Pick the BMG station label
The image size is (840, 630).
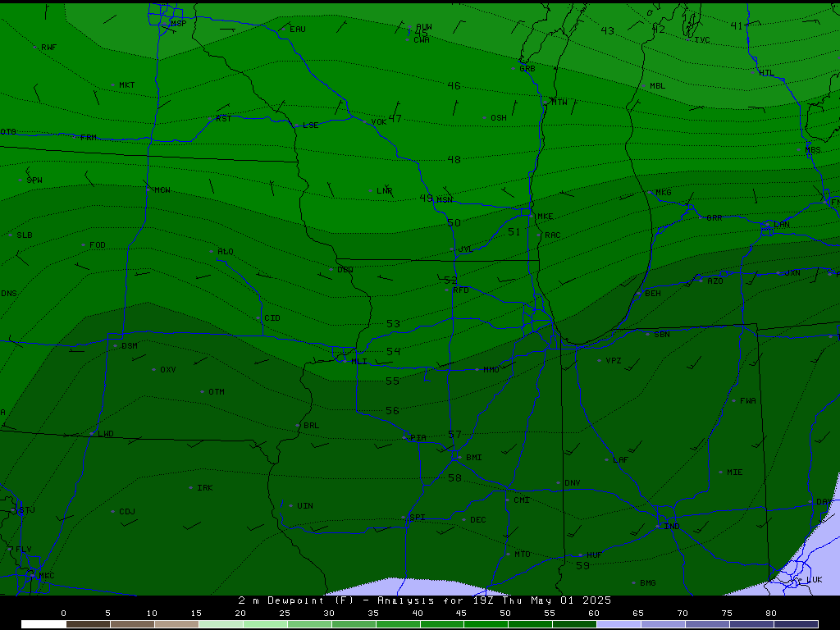[x=648, y=582]
